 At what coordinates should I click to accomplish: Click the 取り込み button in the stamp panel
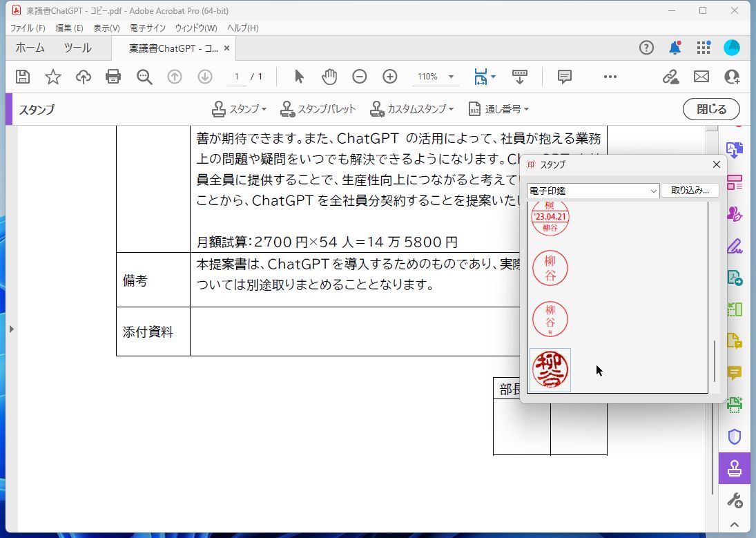click(690, 190)
